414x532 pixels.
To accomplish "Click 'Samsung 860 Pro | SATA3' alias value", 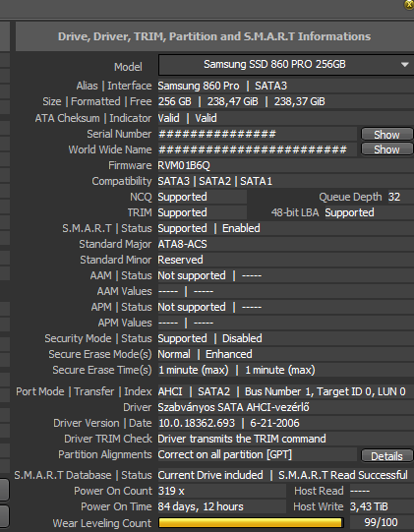I will pos(222,86).
